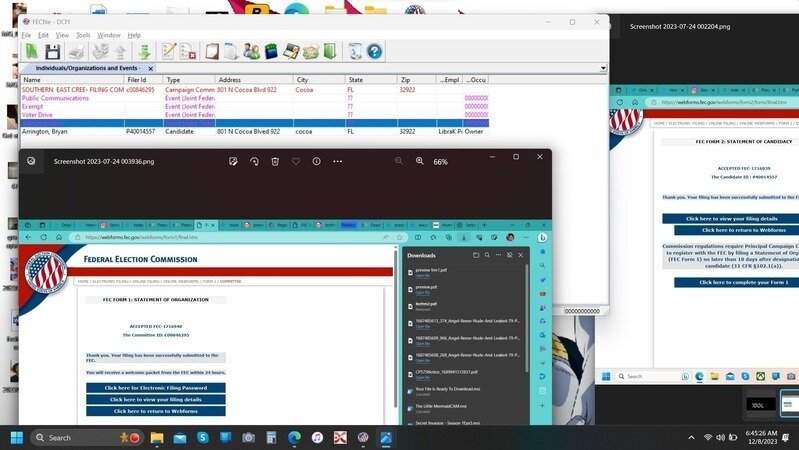
Task: Expand the tab list dropdown arrow in FECfile
Action: pos(603,68)
